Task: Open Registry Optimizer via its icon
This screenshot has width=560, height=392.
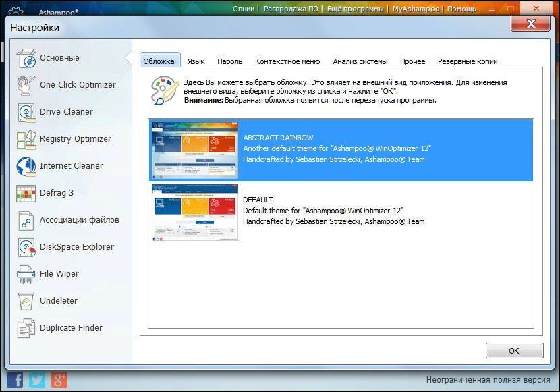Action: click(26, 139)
